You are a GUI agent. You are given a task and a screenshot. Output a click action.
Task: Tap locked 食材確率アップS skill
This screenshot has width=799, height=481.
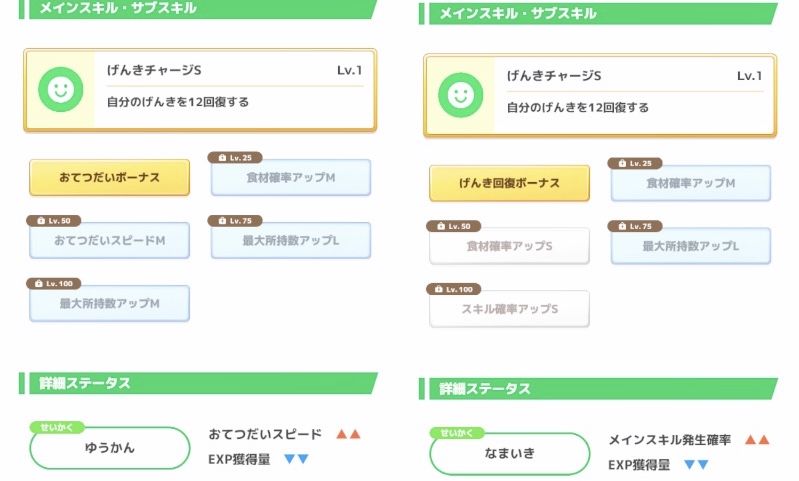[509, 246]
